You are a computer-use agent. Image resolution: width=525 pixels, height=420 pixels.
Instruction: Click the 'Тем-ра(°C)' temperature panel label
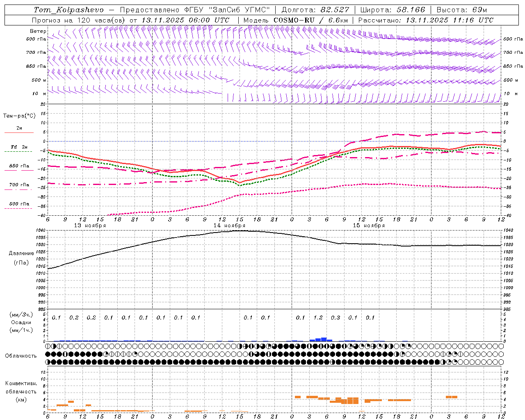click(x=19, y=116)
